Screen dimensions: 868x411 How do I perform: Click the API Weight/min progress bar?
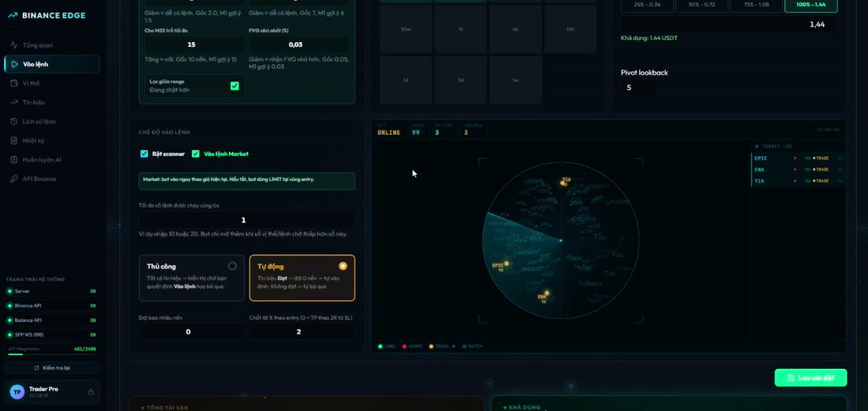52,354
